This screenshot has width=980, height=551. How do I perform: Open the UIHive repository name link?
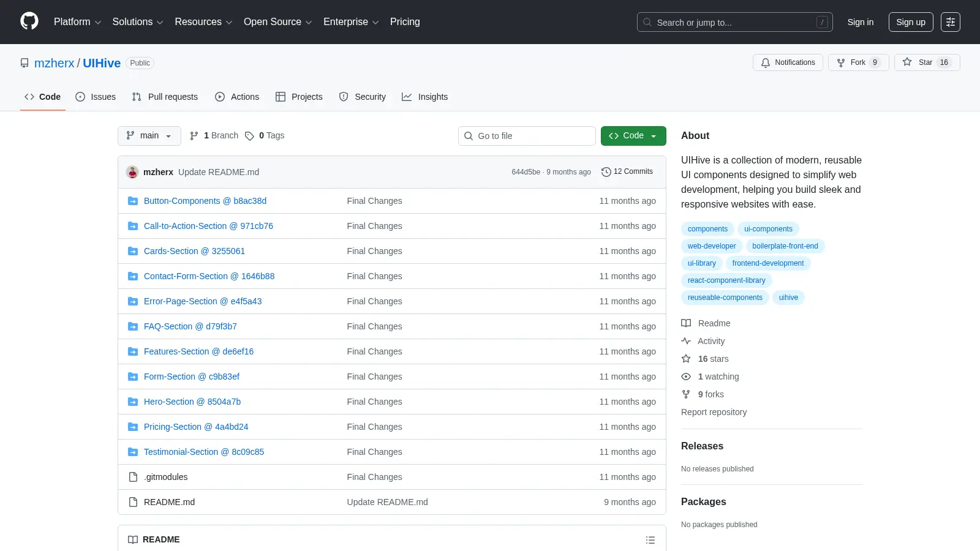pyautogui.click(x=102, y=63)
